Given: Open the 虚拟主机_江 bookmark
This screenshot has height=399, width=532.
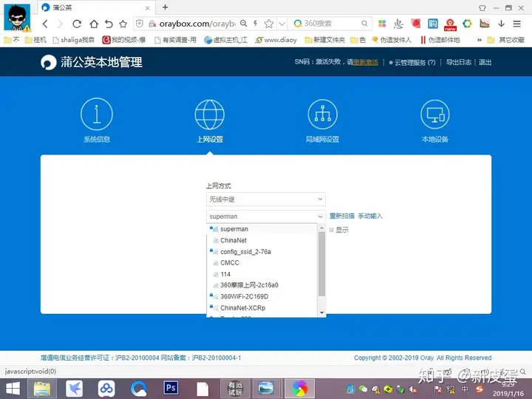Looking at the screenshot, I should pos(225,40).
